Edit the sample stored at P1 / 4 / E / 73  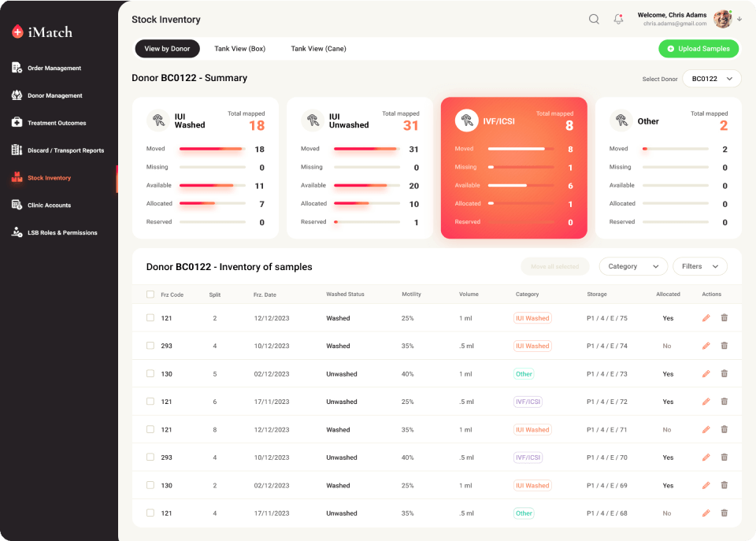(706, 374)
